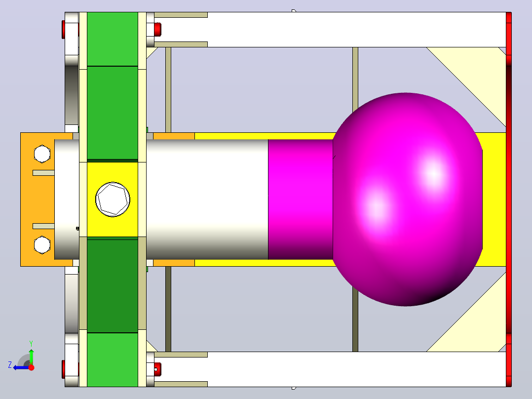
Task: Select the white top rail beam
Action: (330, 30)
